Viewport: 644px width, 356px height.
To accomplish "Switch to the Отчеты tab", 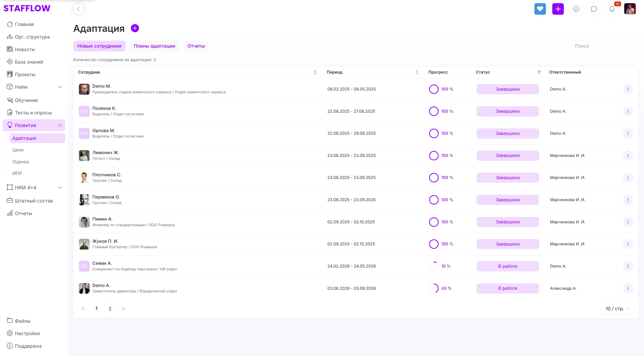I will tap(196, 46).
